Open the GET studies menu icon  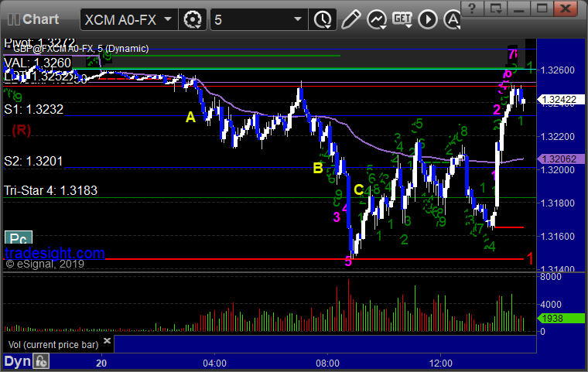(402, 19)
